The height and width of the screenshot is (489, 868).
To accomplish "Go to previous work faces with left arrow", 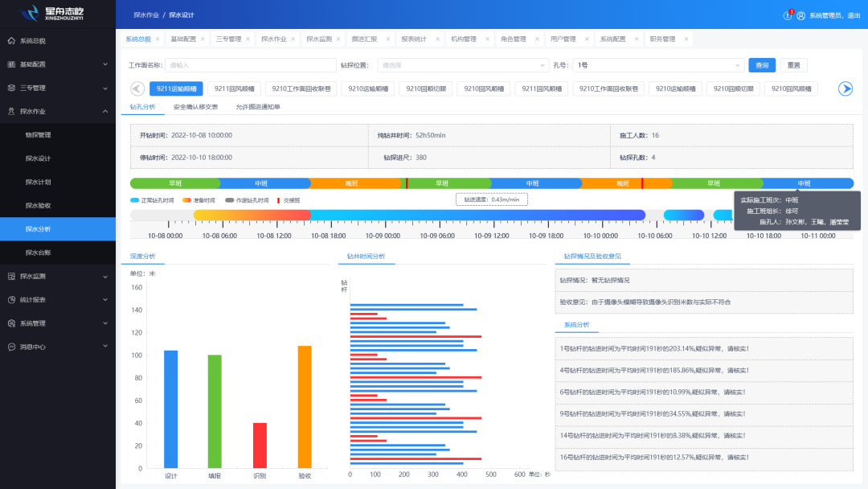I will (137, 88).
